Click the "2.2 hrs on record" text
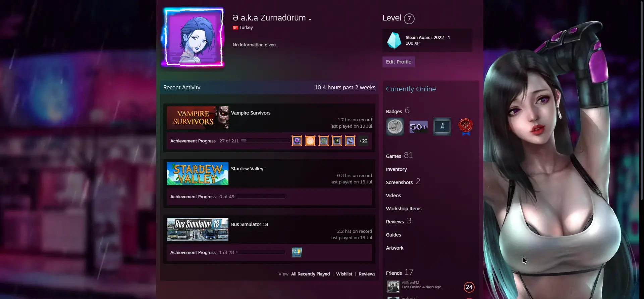Image resolution: width=644 pixels, height=299 pixels. [x=355, y=231]
